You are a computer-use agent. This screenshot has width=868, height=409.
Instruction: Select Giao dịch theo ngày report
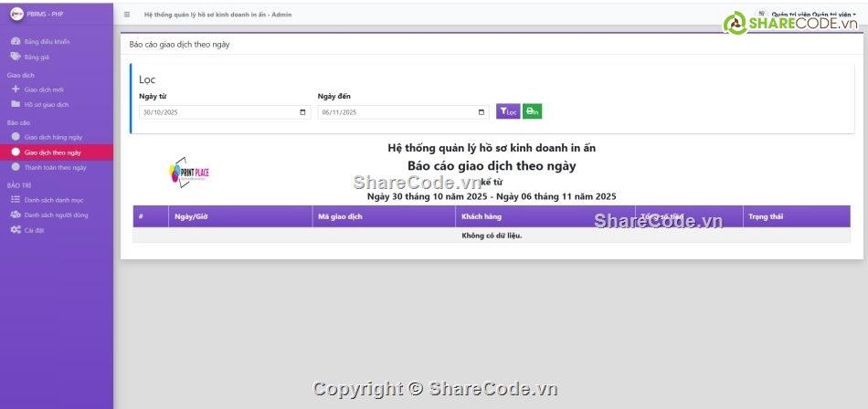pyautogui.click(x=57, y=152)
